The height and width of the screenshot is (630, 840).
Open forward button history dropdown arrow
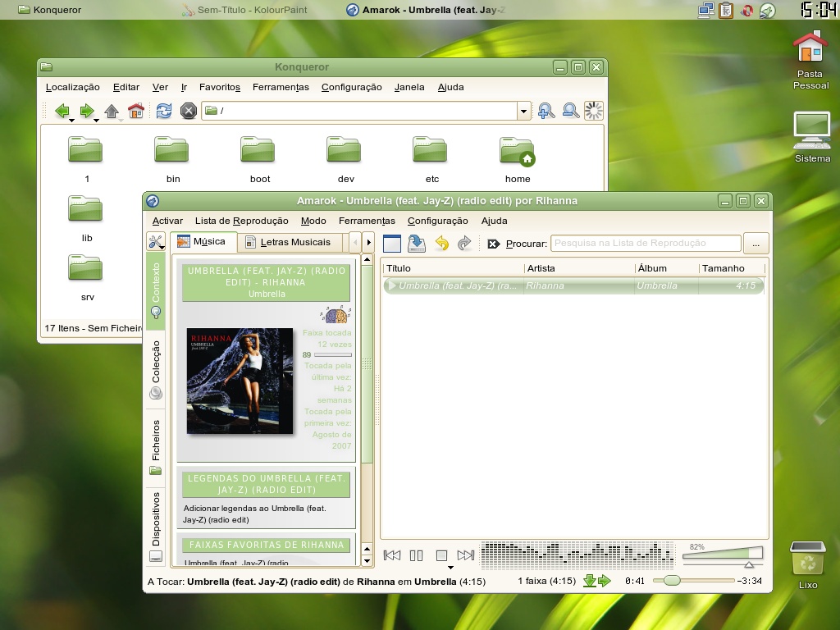97,121
